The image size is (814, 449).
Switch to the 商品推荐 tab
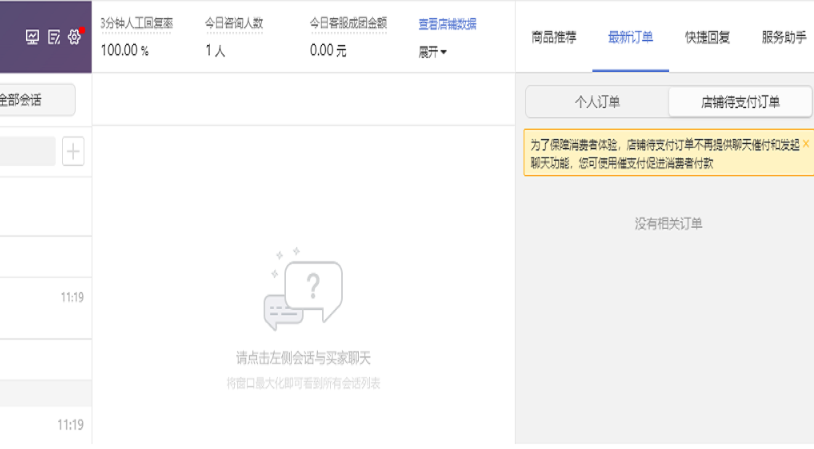(553, 37)
